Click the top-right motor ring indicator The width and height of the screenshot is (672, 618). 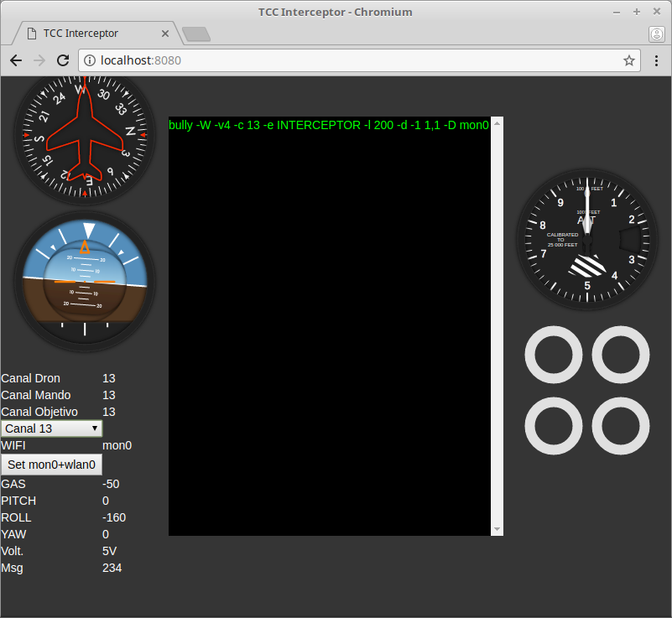[x=620, y=355]
